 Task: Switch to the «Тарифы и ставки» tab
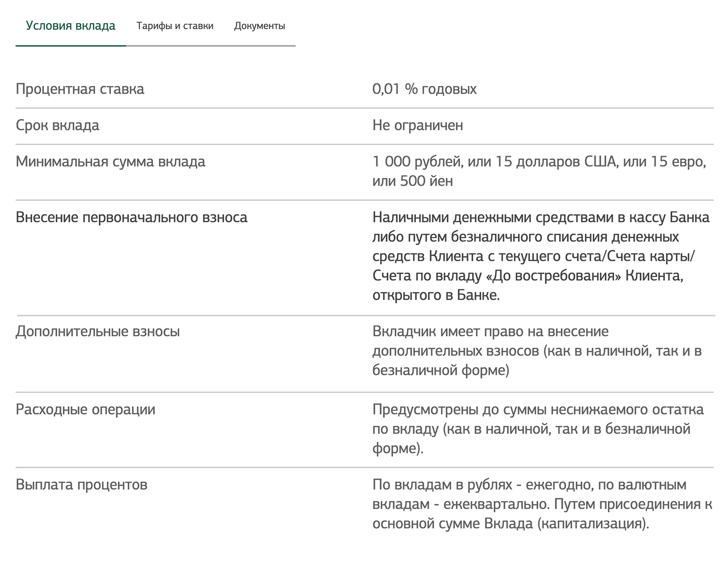point(175,26)
